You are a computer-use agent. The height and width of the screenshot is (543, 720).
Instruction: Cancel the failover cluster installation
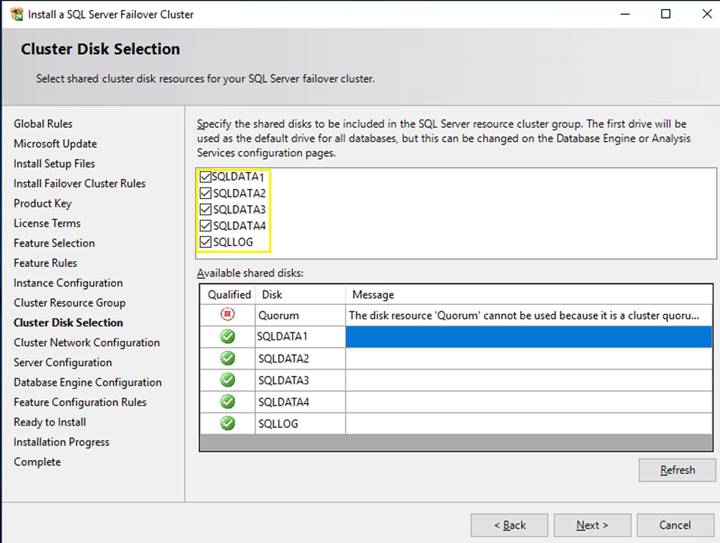pyautogui.click(x=675, y=525)
